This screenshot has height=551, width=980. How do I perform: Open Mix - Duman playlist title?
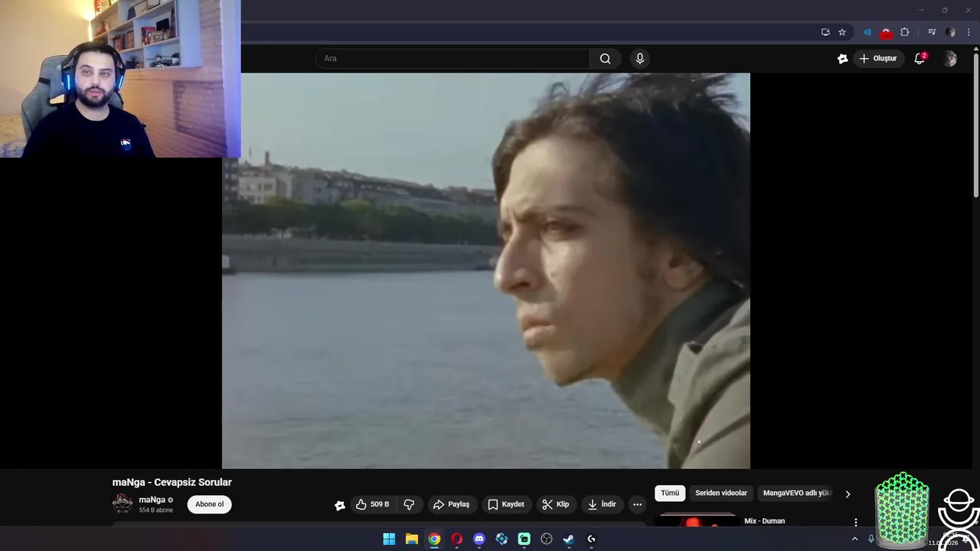click(x=764, y=521)
